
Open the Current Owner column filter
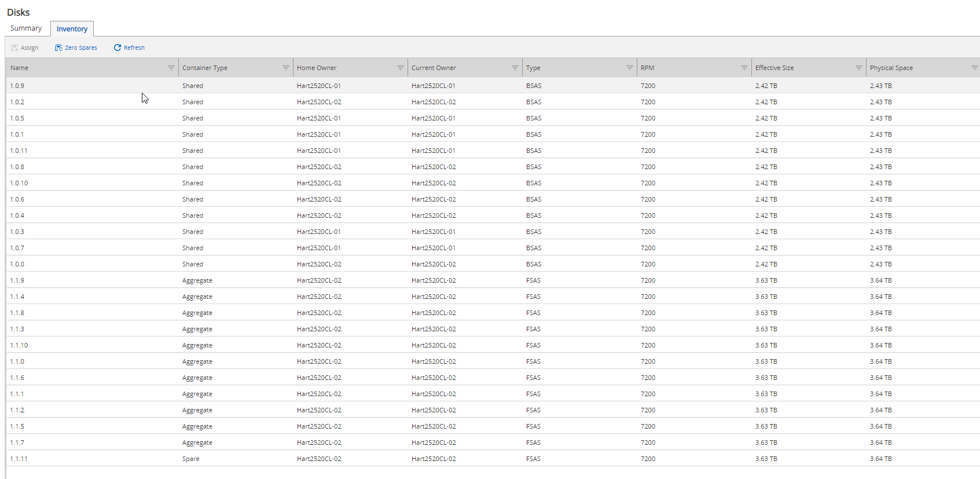point(515,68)
